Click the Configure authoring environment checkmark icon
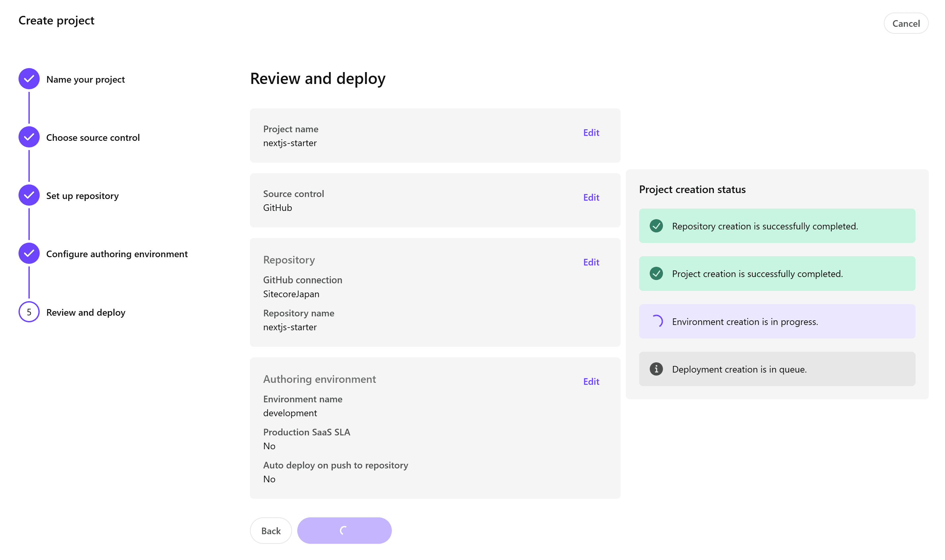The image size is (945, 560). point(29,253)
